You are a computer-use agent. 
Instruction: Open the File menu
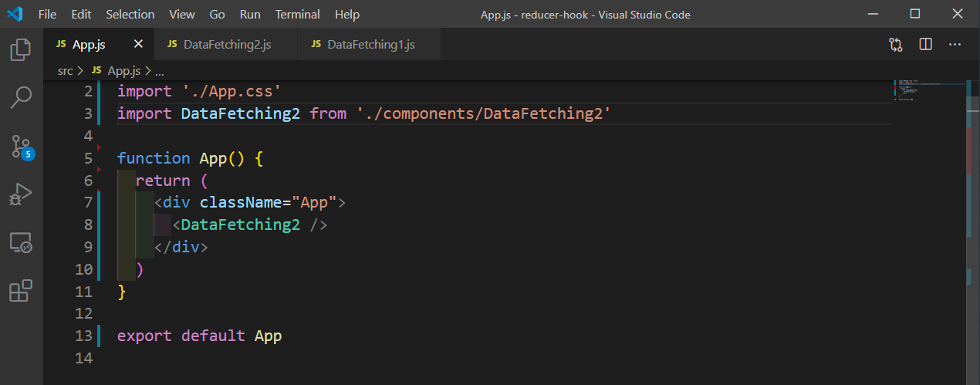click(x=47, y=14)
